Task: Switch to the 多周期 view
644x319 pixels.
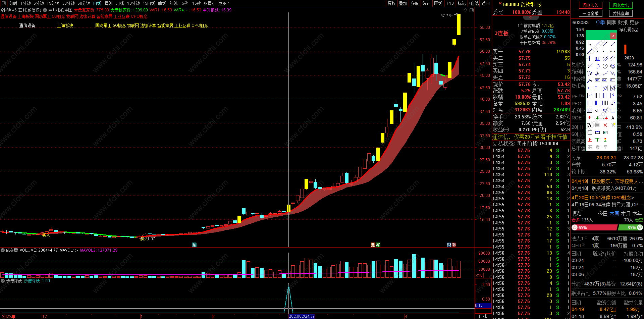Action: (x=209, y=3)
